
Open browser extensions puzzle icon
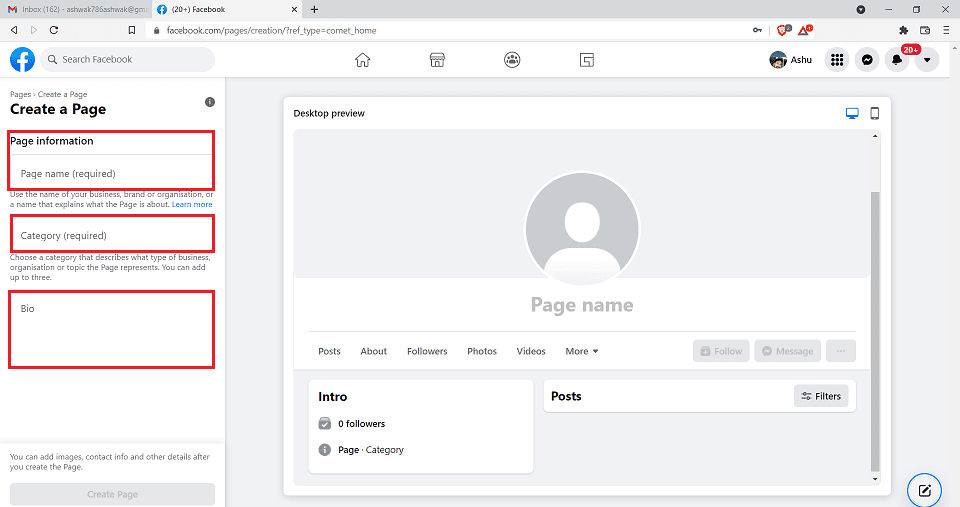point(903,30)
